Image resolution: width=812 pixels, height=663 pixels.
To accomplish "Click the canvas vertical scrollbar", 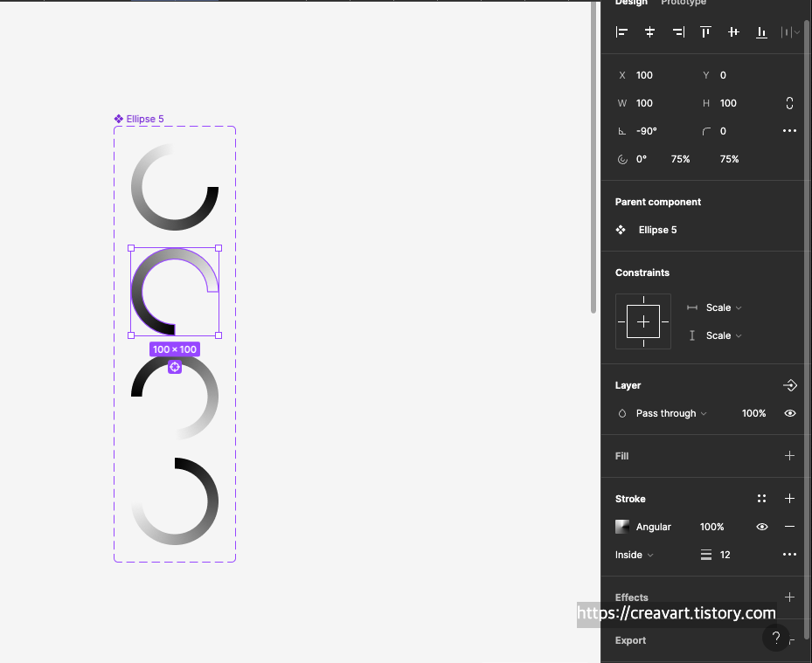I will [593, 157].
